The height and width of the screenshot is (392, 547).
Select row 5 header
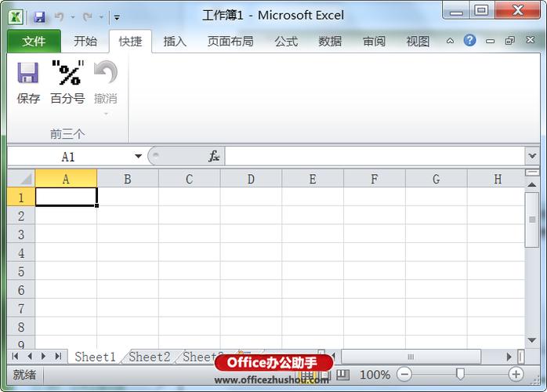tap(21, 271)
